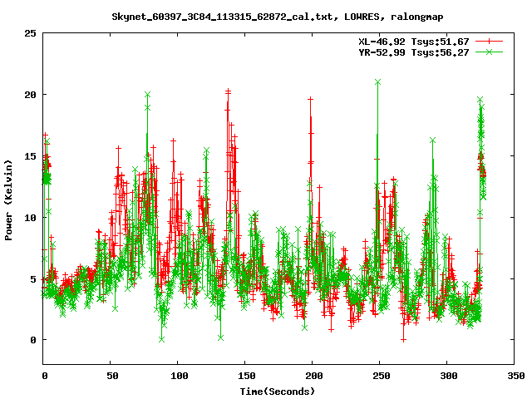Click the y-axis tick label 10
The width and height of the screenshot is (532, 399).
[30, 218]
